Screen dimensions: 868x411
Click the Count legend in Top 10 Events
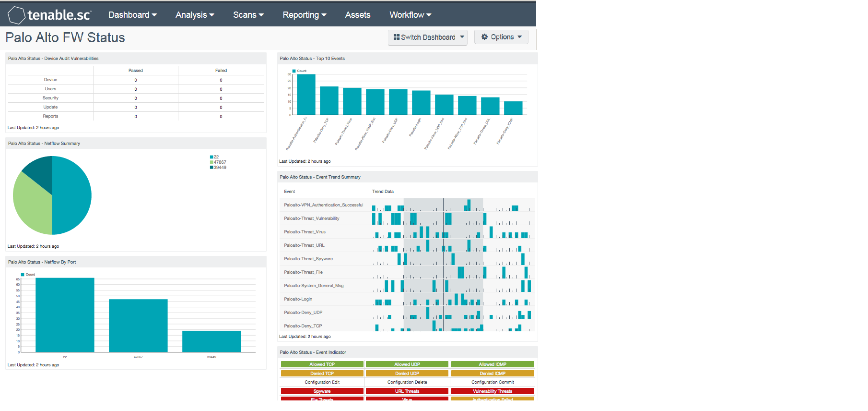(x=299, y=71)
